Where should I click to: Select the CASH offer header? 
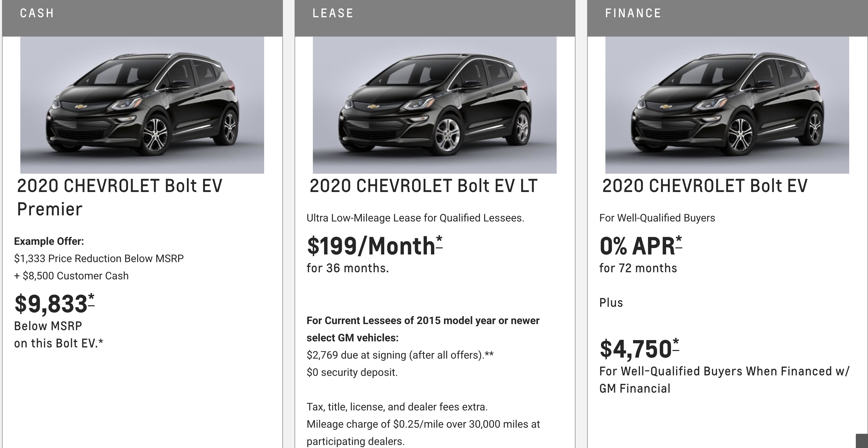37,13
